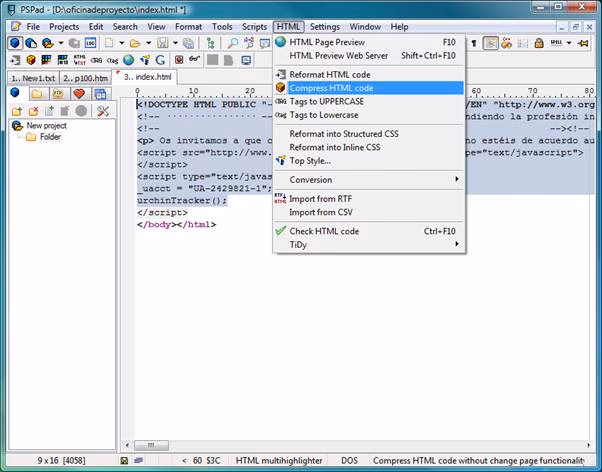Select the Folder tree item
602x472 pixels.
coord(50,137)
